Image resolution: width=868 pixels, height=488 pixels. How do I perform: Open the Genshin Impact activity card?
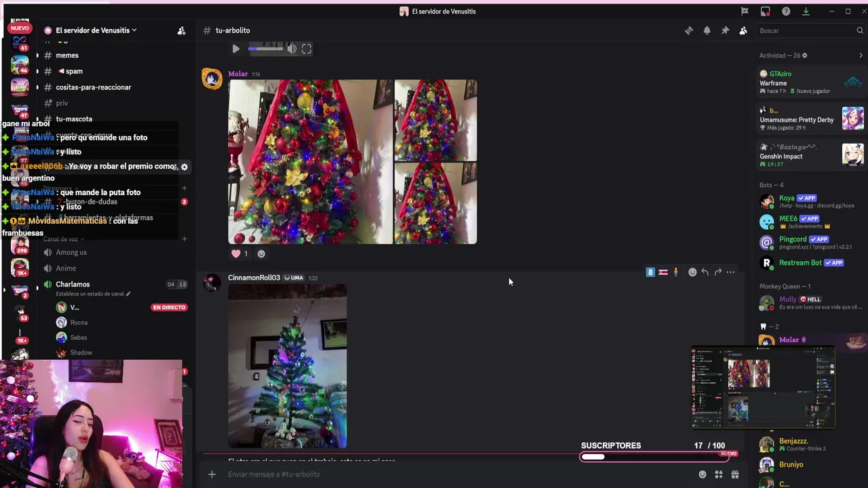[810, 155]
